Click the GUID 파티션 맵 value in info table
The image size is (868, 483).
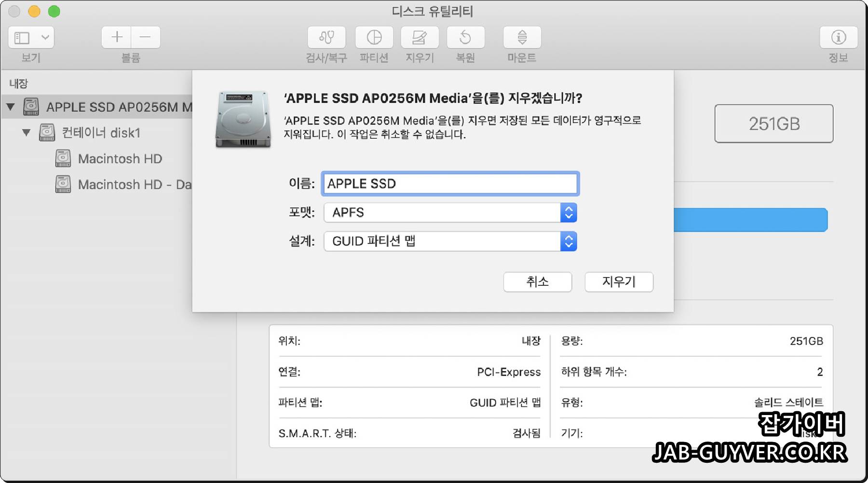click(x=505, y=402)
